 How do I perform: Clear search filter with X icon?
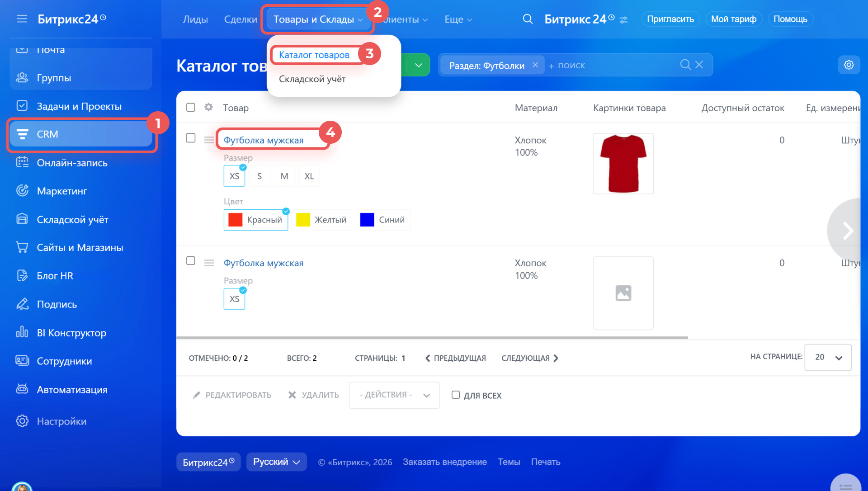point(699,65)
